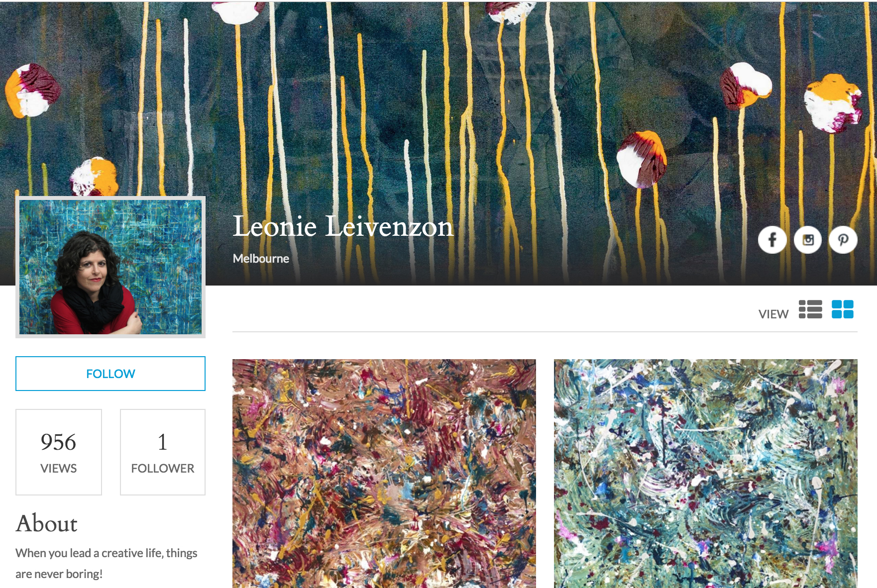Switch to list view layout
The width and height of the screenshot is (877, 588).
pos(810,309)
